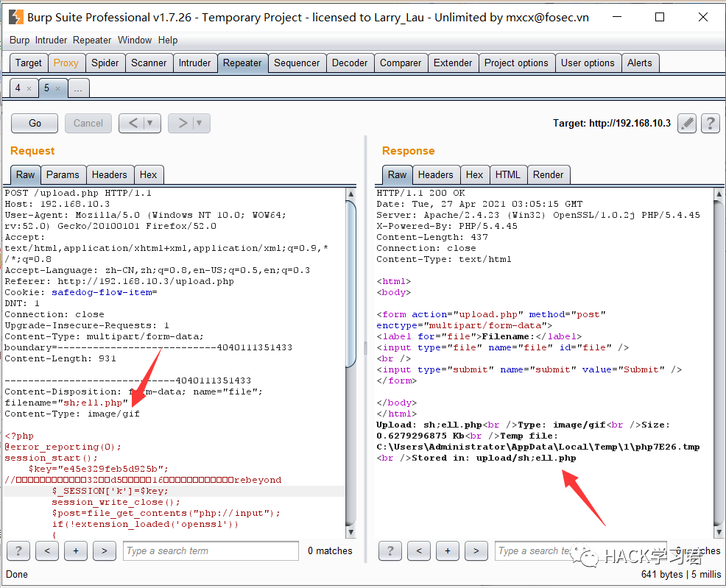Show response Headers view

(x=435, y=175)
